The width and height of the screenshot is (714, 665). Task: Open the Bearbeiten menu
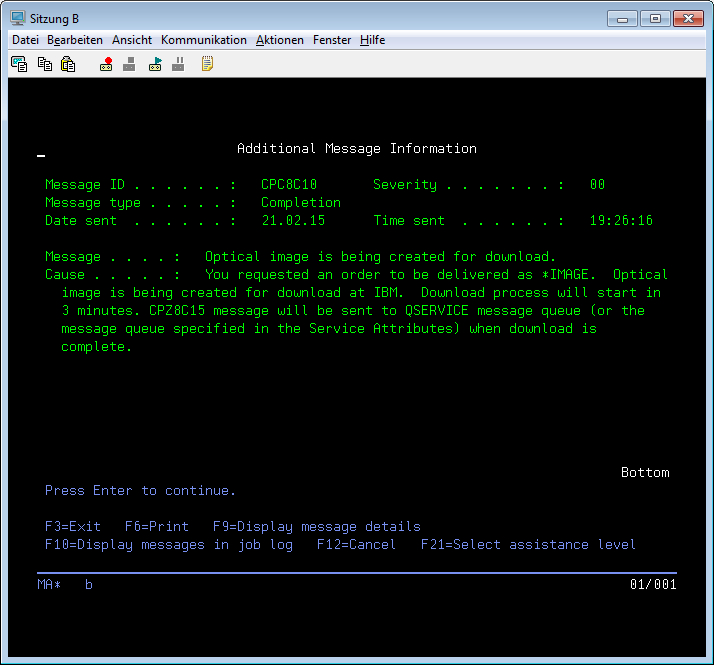(75, 40)
